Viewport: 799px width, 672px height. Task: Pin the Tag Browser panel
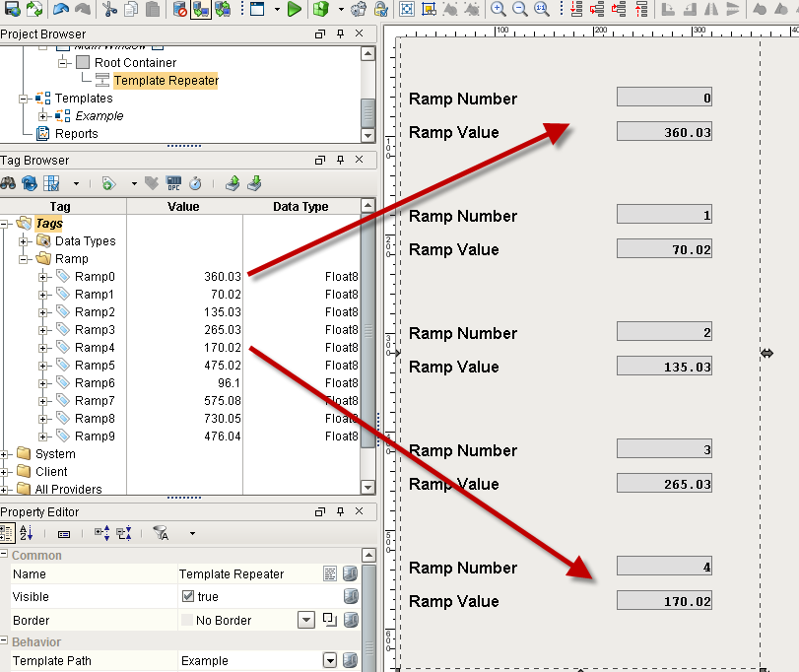tap(340, 159)
